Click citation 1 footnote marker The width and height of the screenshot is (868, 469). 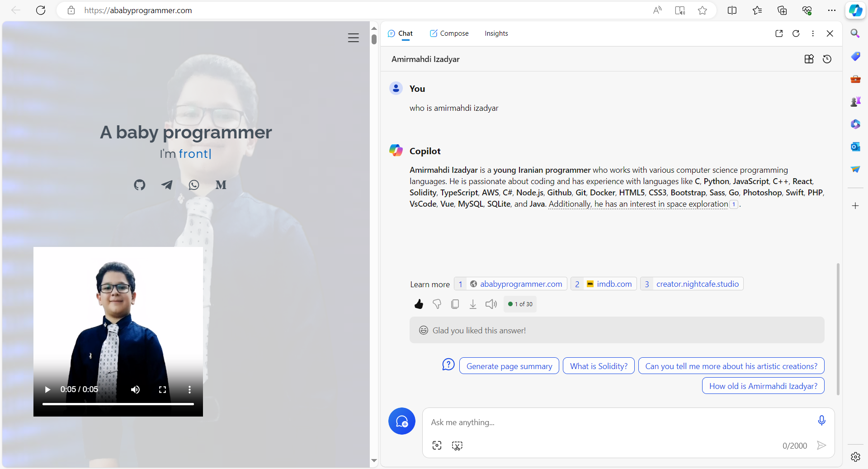coord(734,204)
